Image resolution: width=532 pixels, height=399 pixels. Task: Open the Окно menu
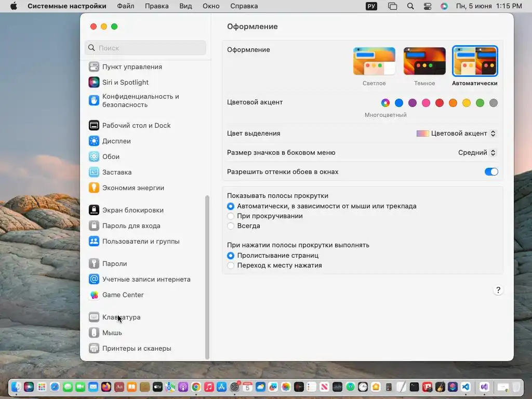point(211,6)
